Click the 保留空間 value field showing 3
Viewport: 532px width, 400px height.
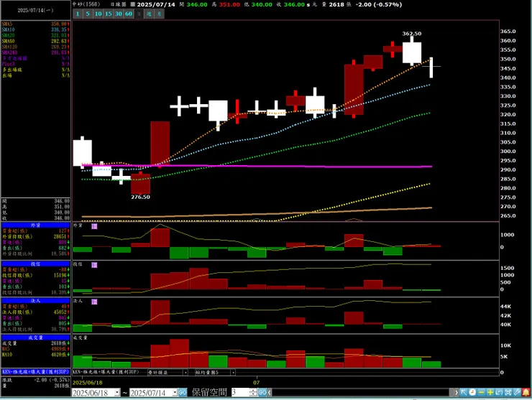click(x=240, y=393)
